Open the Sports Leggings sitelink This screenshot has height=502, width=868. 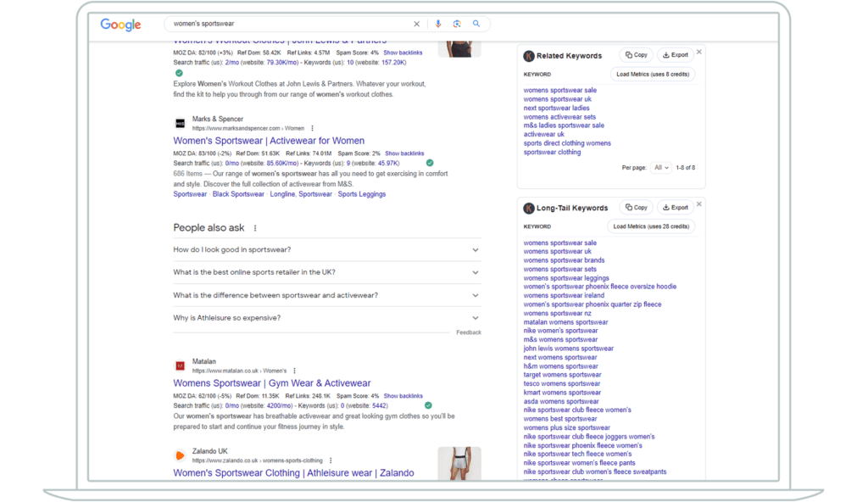pyautogui.click(x=361, y=194)
